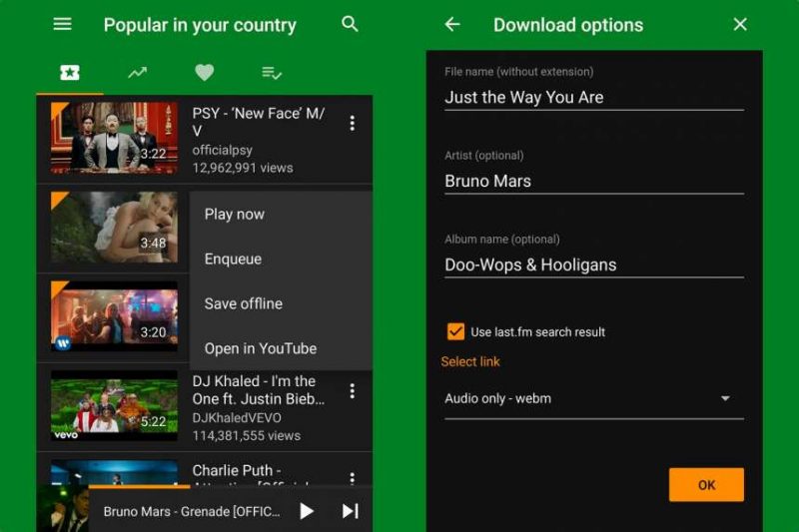Choose Play now from context menu

pyautogui.click(x=235, y=214)
